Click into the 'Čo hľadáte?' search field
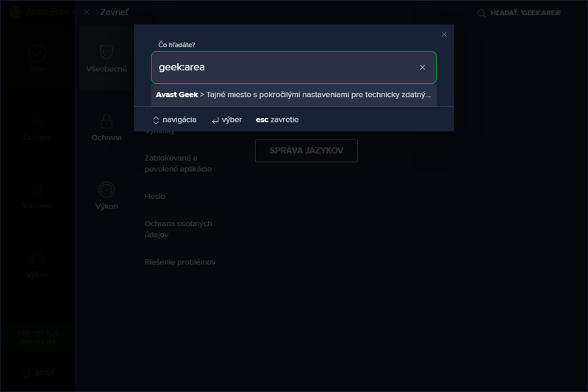The width and height of the screenshot is (588, 392). click(293, 68)
